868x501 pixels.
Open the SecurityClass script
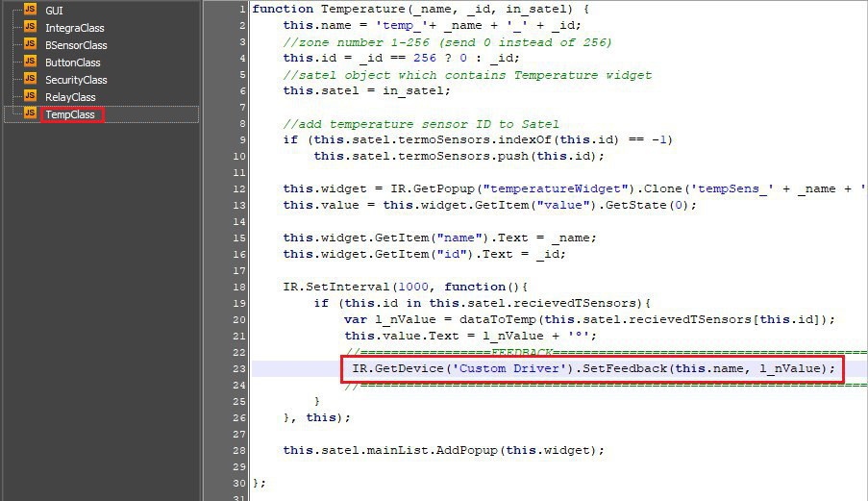coord(76,80)
